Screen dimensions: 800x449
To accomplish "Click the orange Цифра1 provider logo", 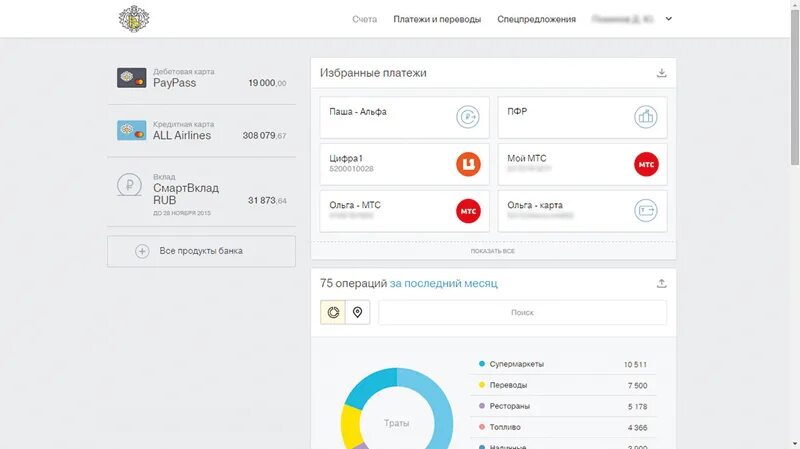I will pos(468,164).
